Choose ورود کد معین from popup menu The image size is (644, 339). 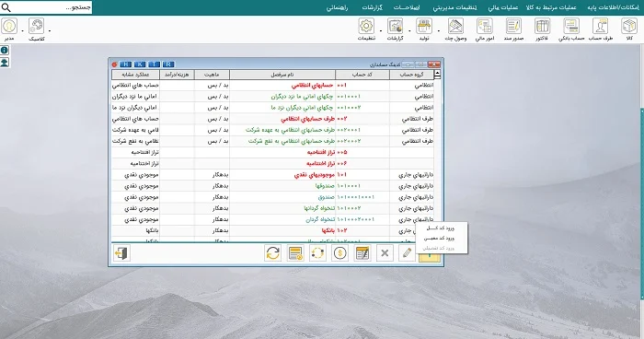pyautogui.click(x=440, y=239)
